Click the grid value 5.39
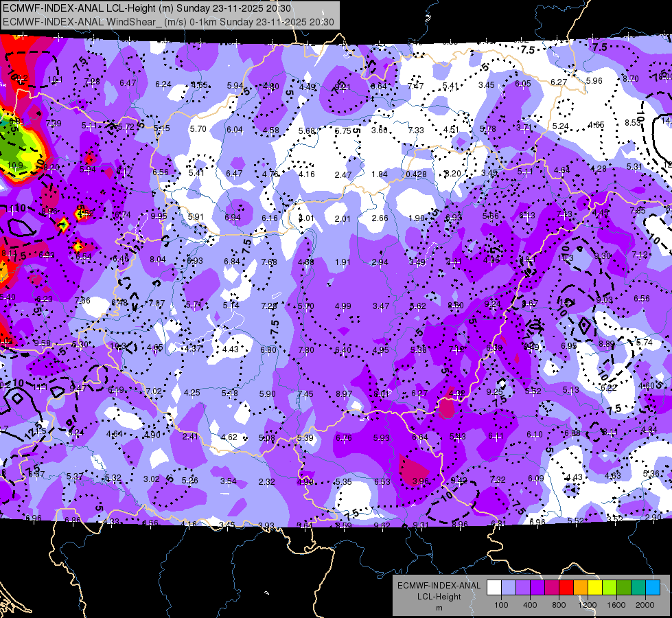This screenshot has height=618, width=672. 305,438
